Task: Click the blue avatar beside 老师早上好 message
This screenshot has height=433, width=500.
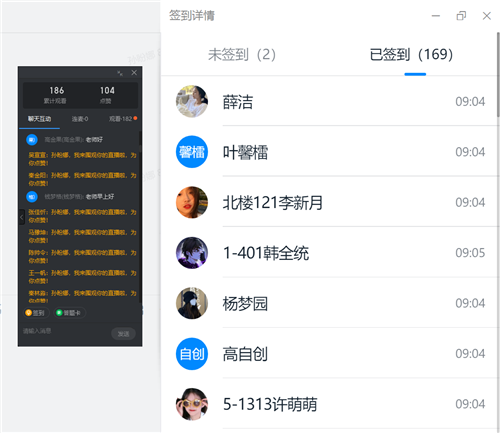Action: 32,197
